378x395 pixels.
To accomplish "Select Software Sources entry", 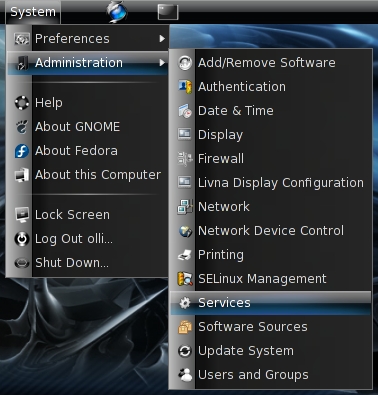I will [270, 327].
